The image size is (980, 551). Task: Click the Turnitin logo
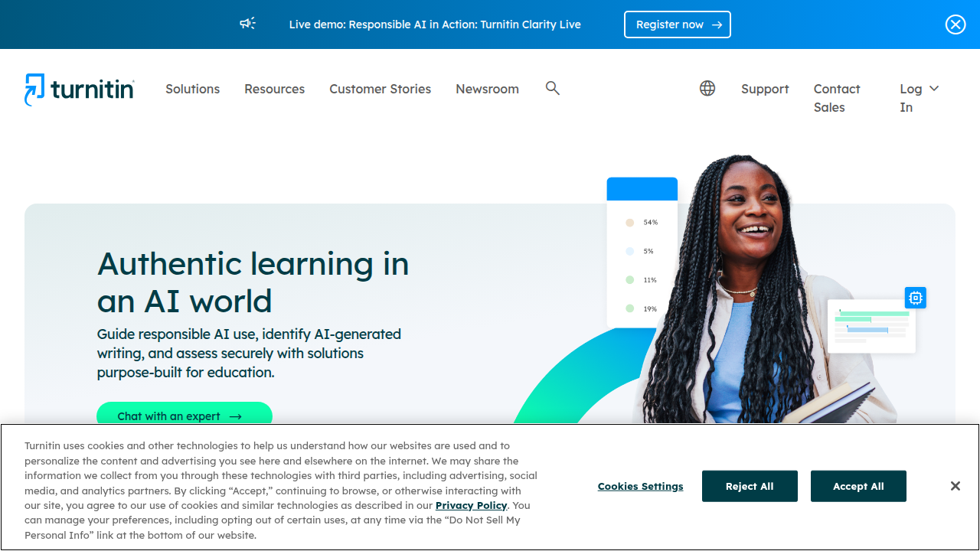click(x=80, y=90)
